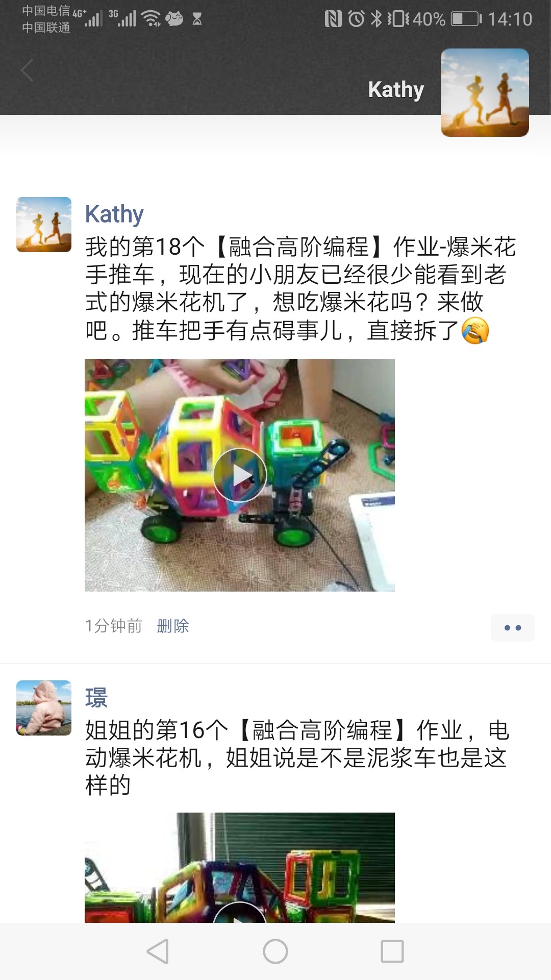Screen dimensions: 551x980
Task: Open recent apps square button
Action: [392, 951]
